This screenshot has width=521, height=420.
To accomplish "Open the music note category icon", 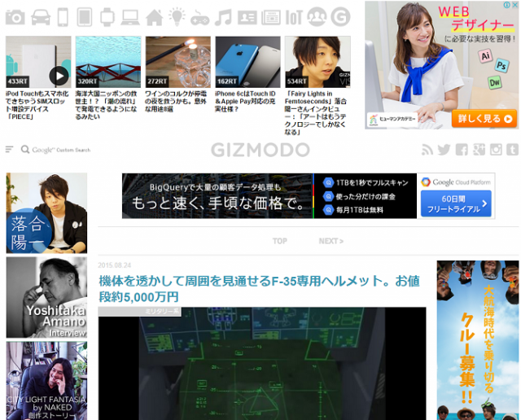I will 223,17.
